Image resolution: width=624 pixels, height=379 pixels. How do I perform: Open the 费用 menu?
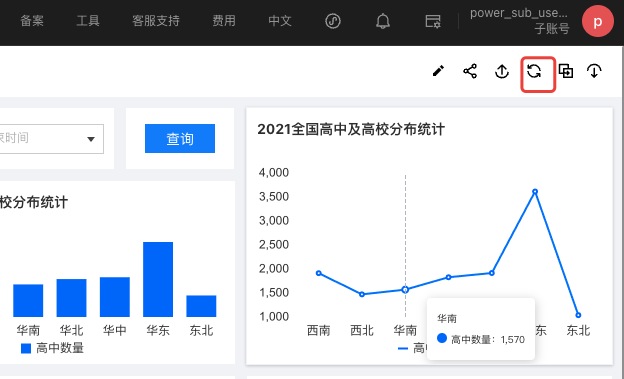click(x=224, y=21)
